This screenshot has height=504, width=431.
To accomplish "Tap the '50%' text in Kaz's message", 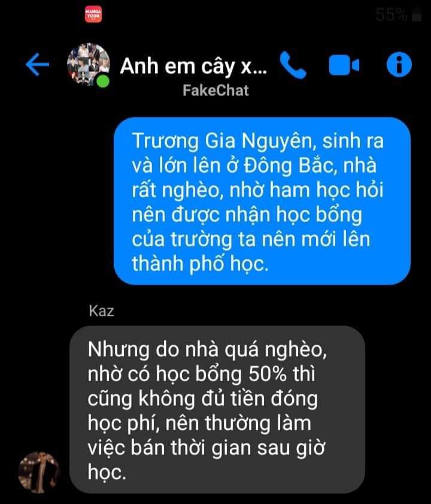I will 268,374.
